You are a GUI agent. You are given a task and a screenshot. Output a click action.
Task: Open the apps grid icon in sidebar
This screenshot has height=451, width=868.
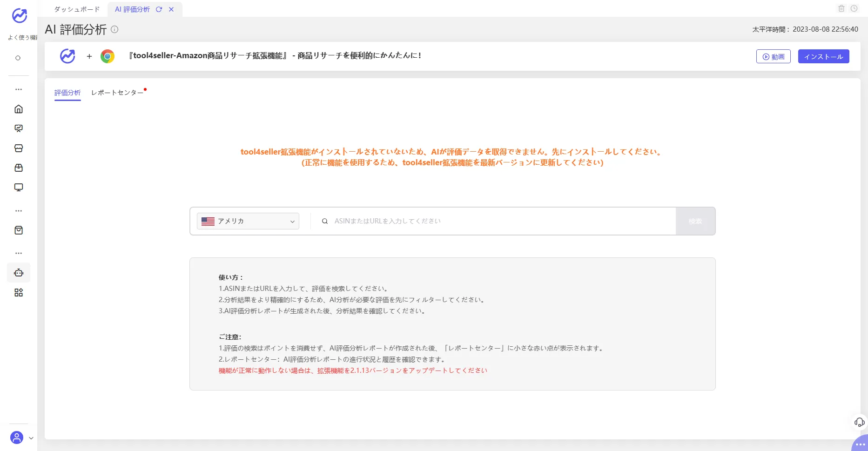tap(19, 292)
